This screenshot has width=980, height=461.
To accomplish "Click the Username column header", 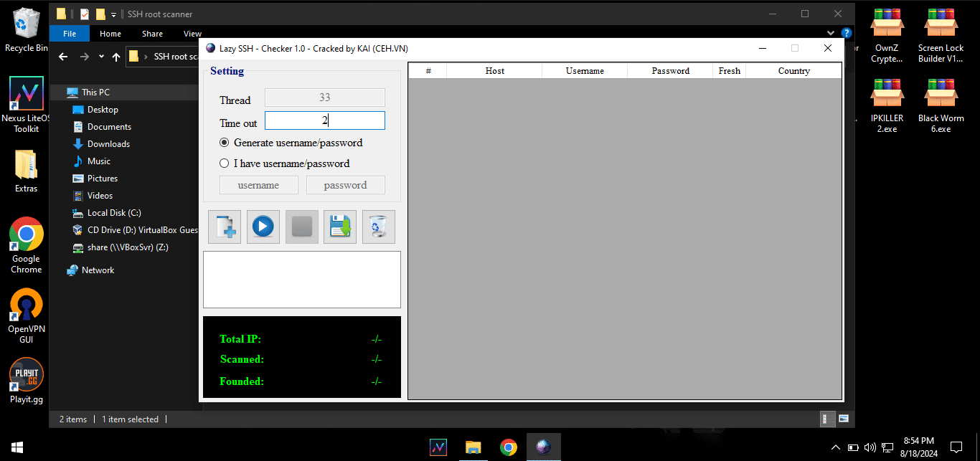I will (x=585, y=71).
